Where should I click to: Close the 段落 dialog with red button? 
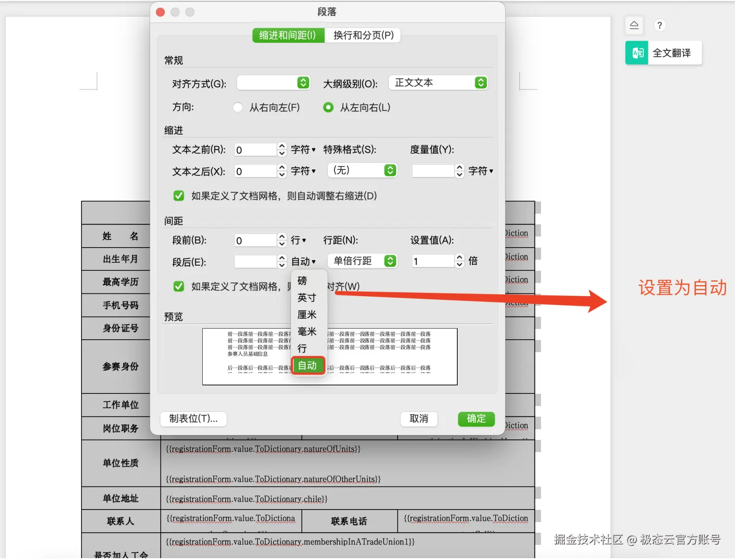[161, 12]
